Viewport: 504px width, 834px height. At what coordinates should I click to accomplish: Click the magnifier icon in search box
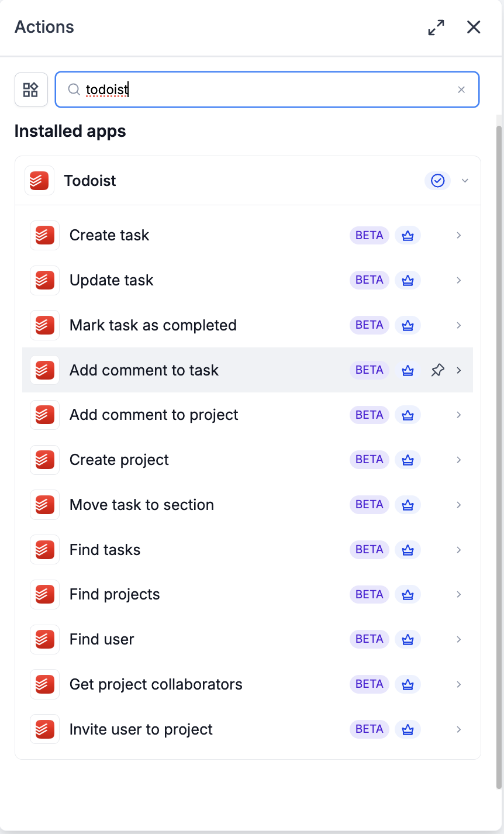(x=74, y=89)
